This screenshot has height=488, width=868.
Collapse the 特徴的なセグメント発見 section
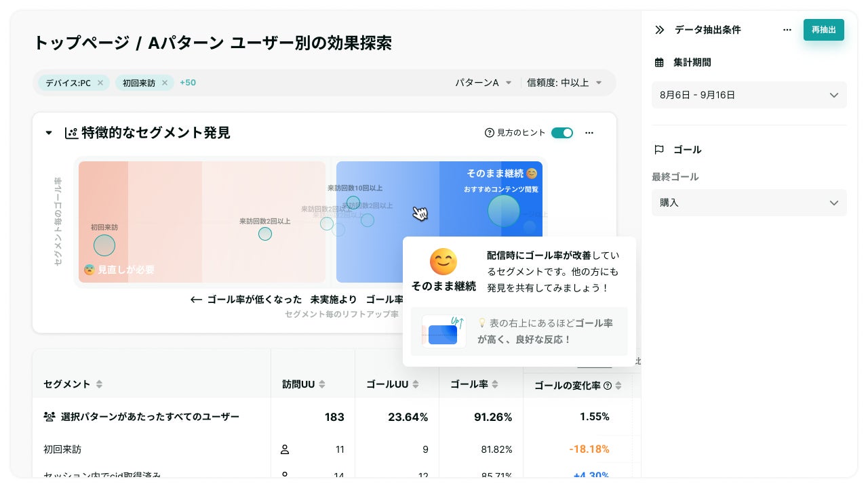(x=49, y=133)
